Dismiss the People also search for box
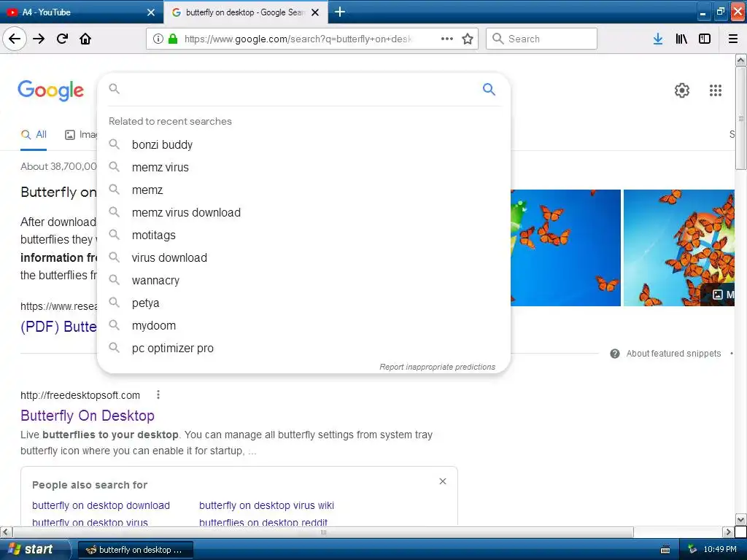 click(x=443, y=481)
